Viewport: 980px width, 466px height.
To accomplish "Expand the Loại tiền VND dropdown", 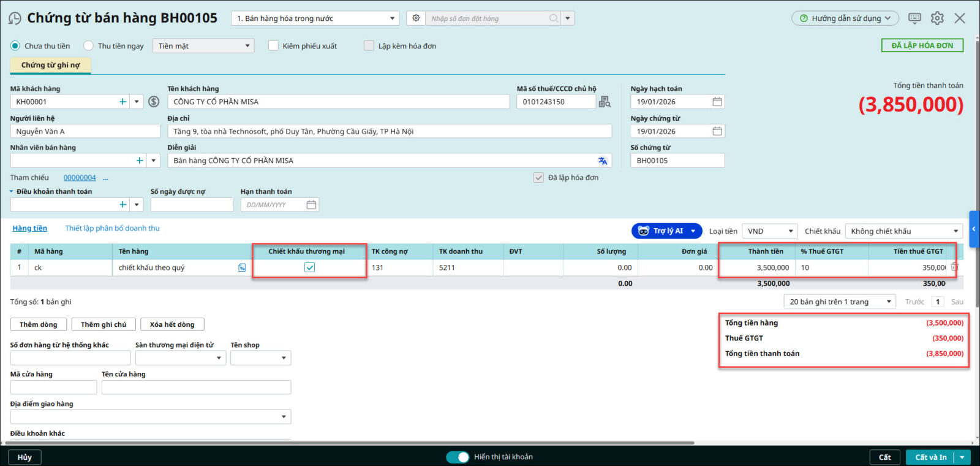I will coord(770,231).
